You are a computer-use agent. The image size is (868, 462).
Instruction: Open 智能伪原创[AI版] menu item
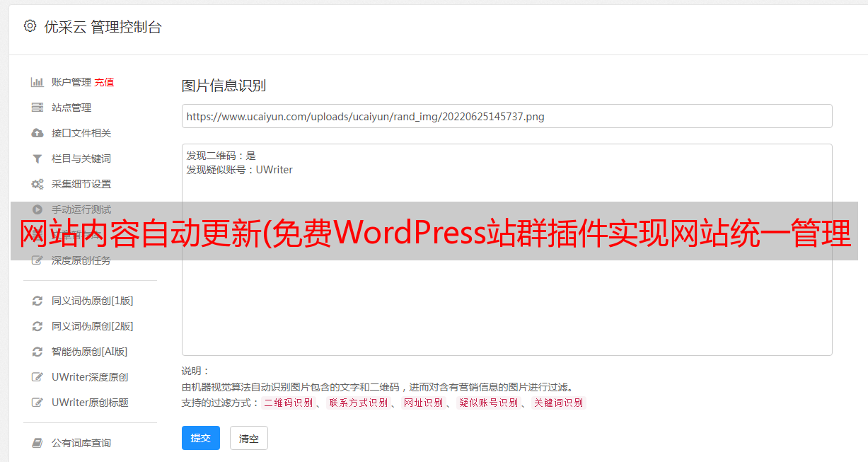[90, 352]
